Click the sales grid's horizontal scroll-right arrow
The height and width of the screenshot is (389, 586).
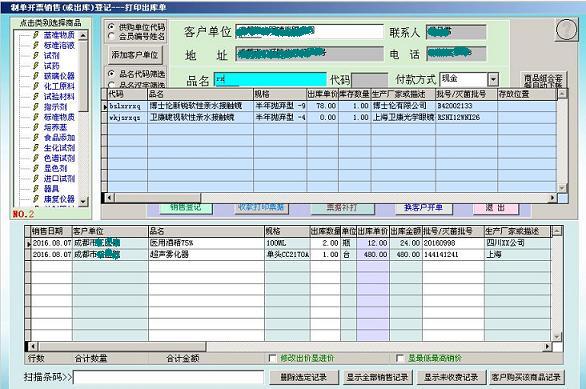[x=548, y=346]
